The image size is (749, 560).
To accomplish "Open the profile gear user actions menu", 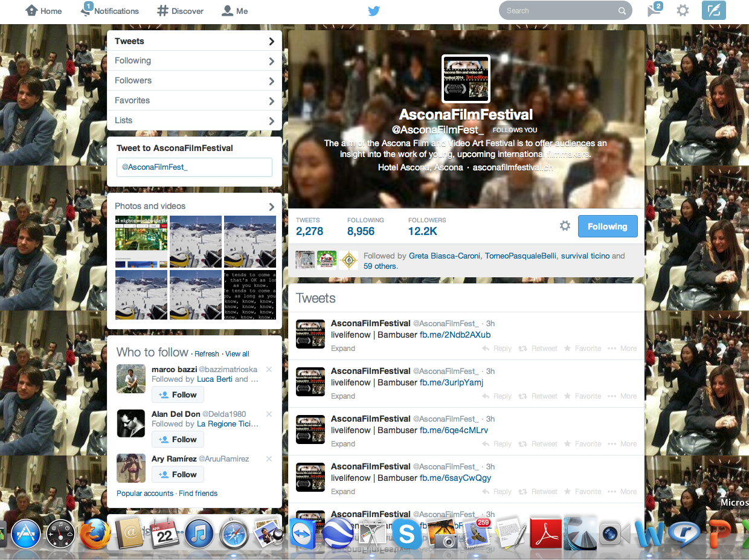I will click(565, 226).
